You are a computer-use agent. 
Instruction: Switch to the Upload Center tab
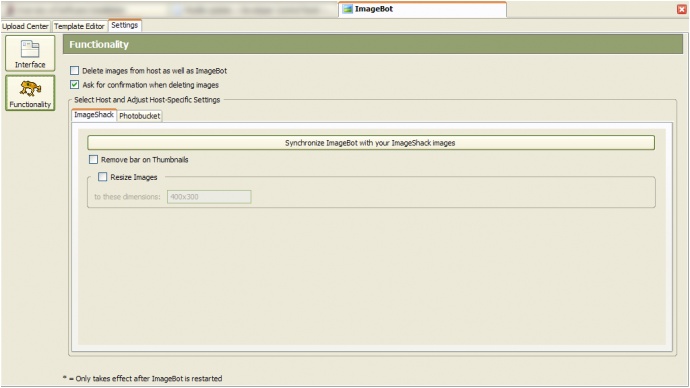[26, 26]
